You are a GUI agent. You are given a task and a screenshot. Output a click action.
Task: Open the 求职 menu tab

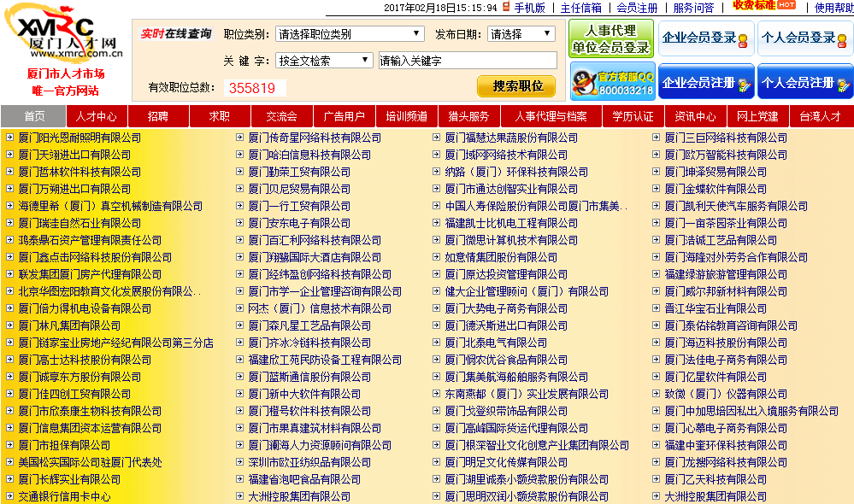220,116
